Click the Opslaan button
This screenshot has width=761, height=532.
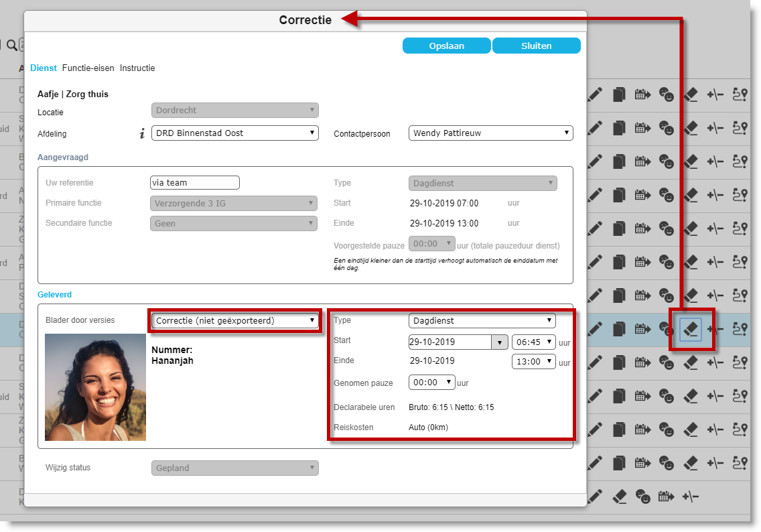coord(447,46)
